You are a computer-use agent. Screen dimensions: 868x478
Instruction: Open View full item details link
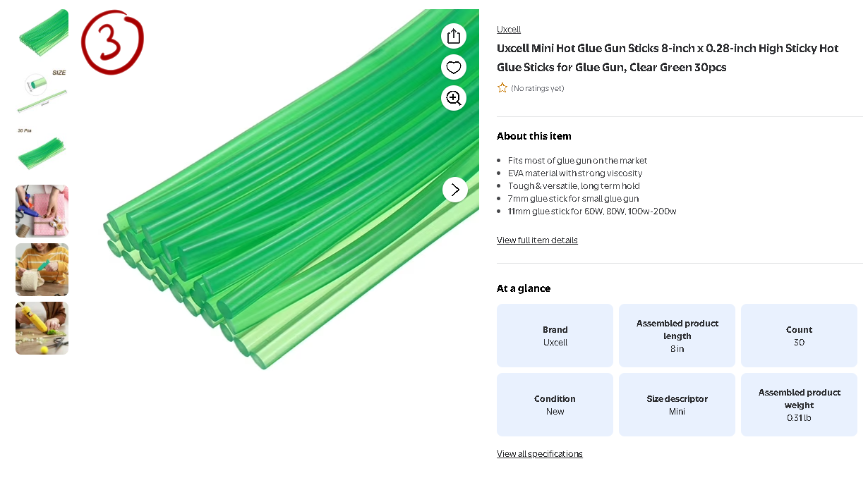click(537, 240)
